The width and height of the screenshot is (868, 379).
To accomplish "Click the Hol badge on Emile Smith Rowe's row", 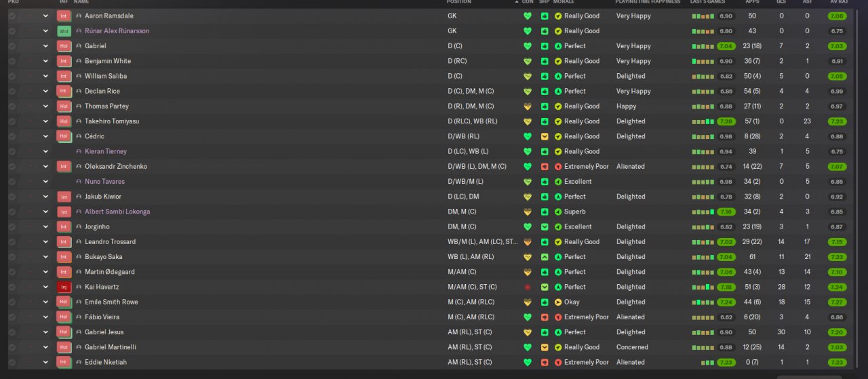I will click(64, 302).
